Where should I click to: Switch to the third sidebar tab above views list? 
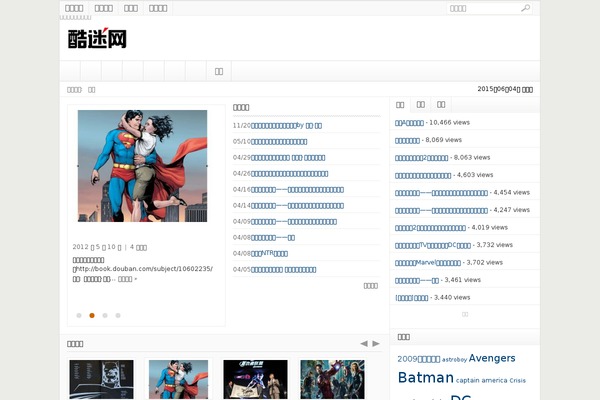(441, 104)
